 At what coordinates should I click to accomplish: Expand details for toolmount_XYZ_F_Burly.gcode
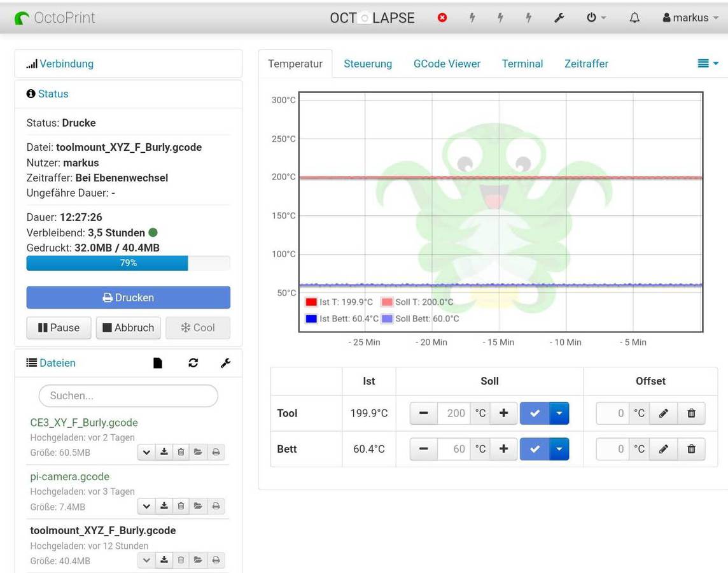click(x=146, y=560)
